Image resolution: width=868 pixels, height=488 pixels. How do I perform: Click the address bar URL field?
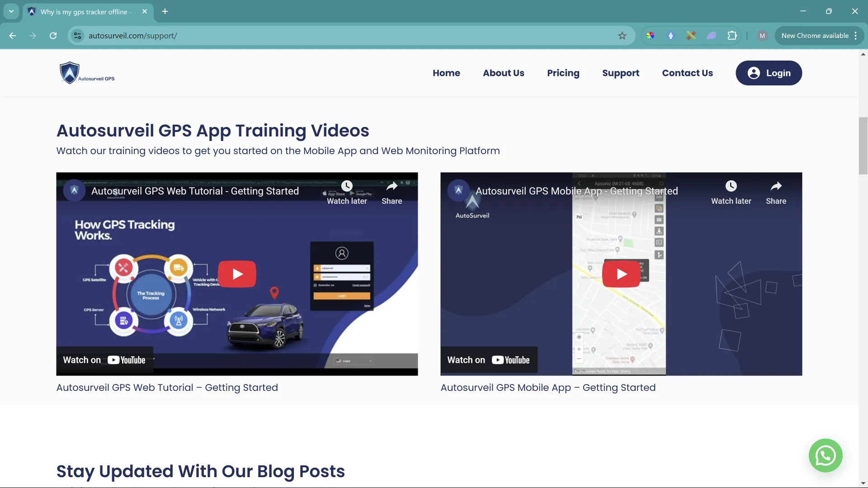tap(344, 36)
